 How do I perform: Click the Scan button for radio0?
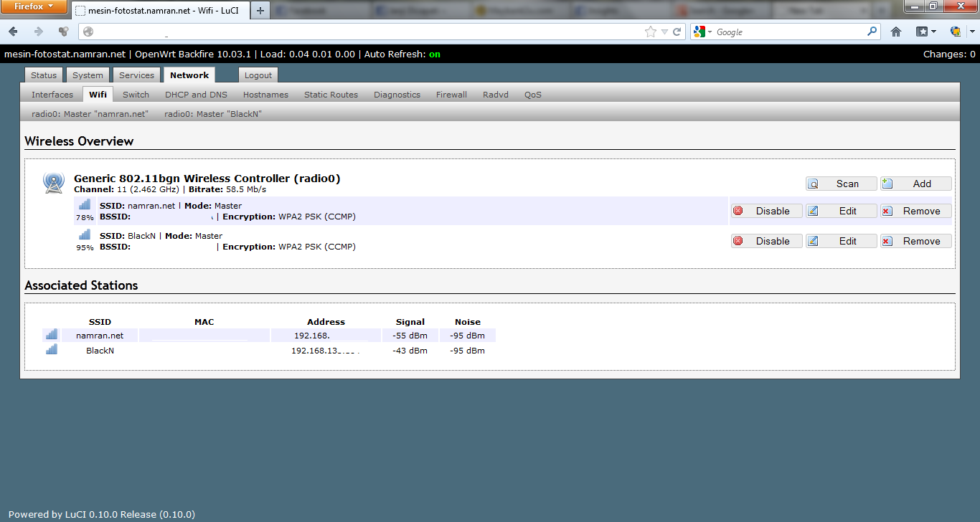[841, 184]
